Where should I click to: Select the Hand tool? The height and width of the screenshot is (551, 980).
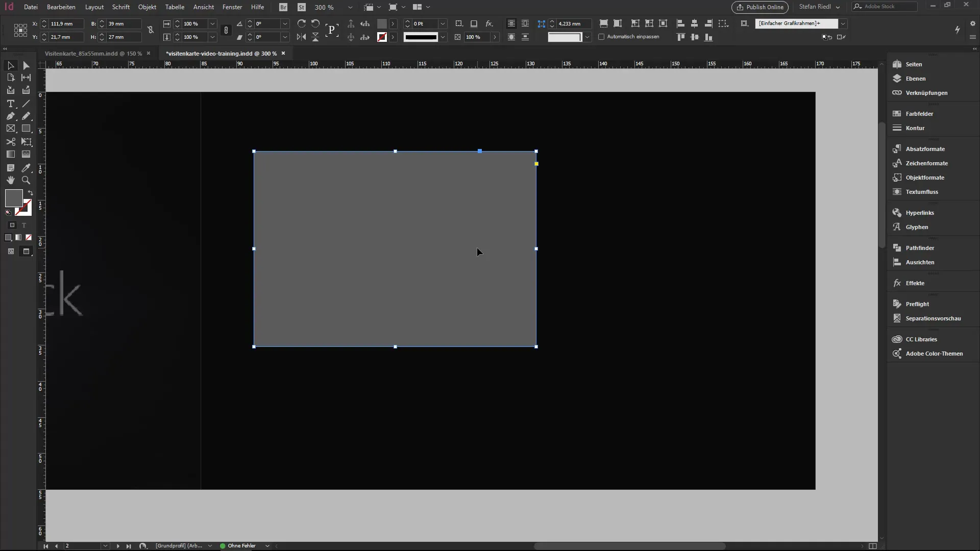11,180
